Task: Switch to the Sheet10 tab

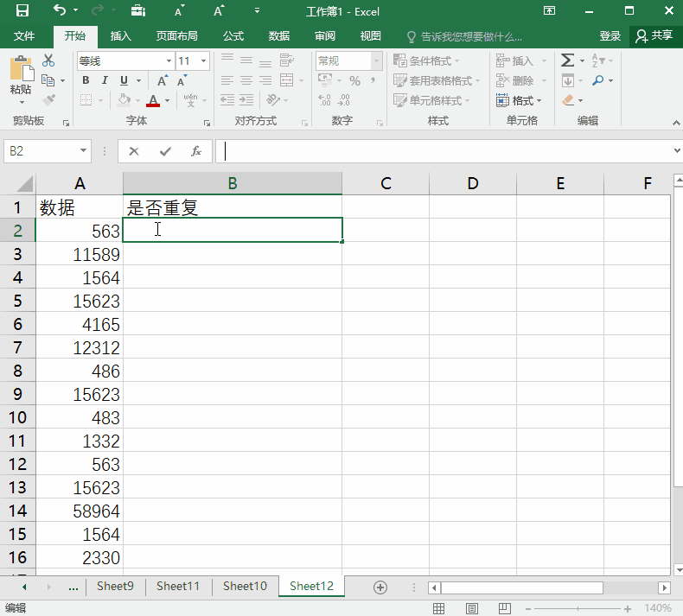Action: click(245, 586)
